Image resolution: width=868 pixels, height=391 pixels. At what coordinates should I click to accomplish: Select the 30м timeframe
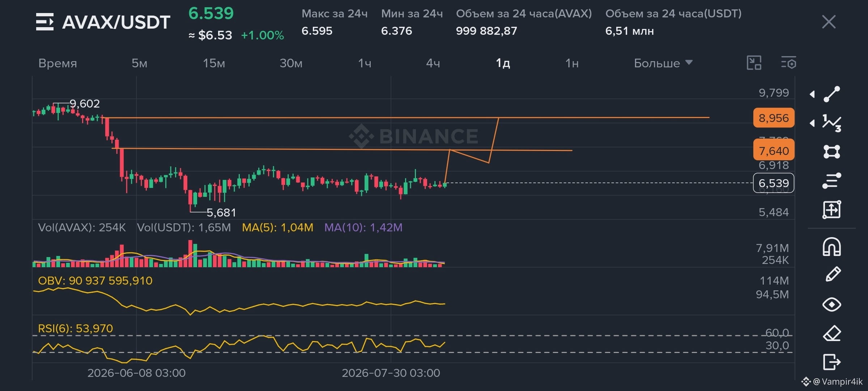tap(291, 63)
